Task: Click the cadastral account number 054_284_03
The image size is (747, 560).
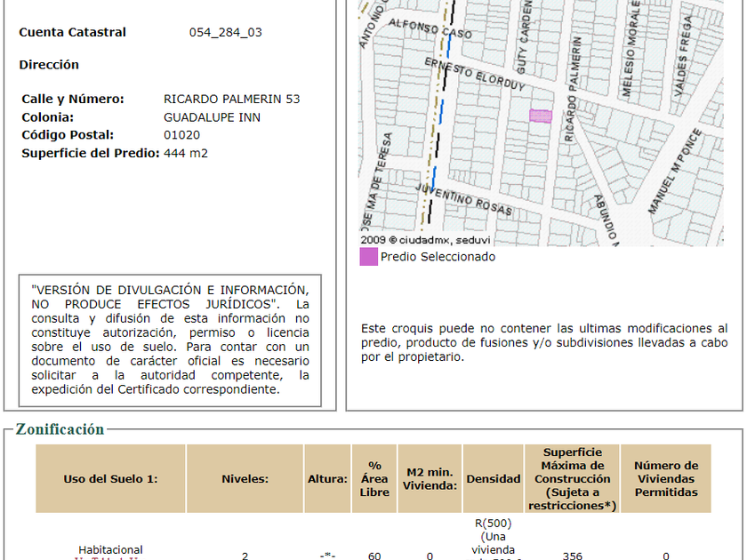Action: tap(225, 32)
